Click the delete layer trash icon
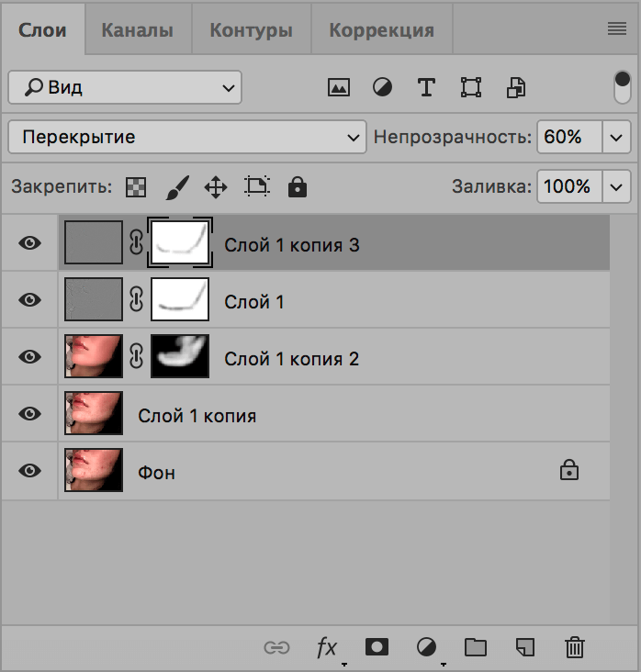Image resolution: width=641 pixels, height=672 pixels. 575,647
